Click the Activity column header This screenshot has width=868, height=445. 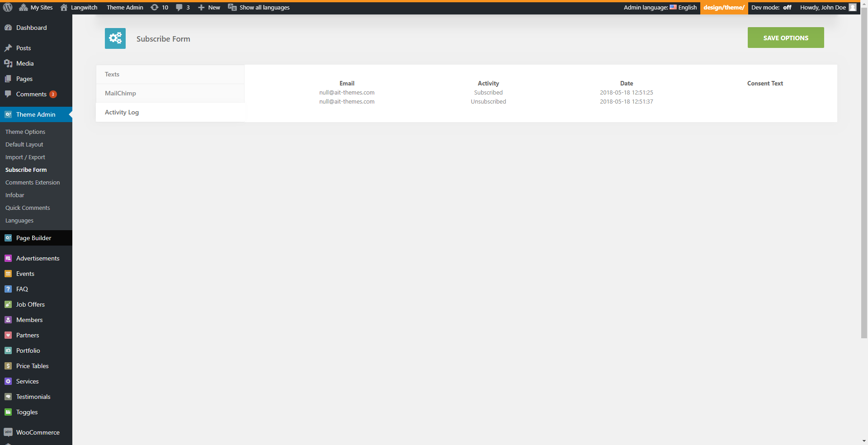coord(488,83)
